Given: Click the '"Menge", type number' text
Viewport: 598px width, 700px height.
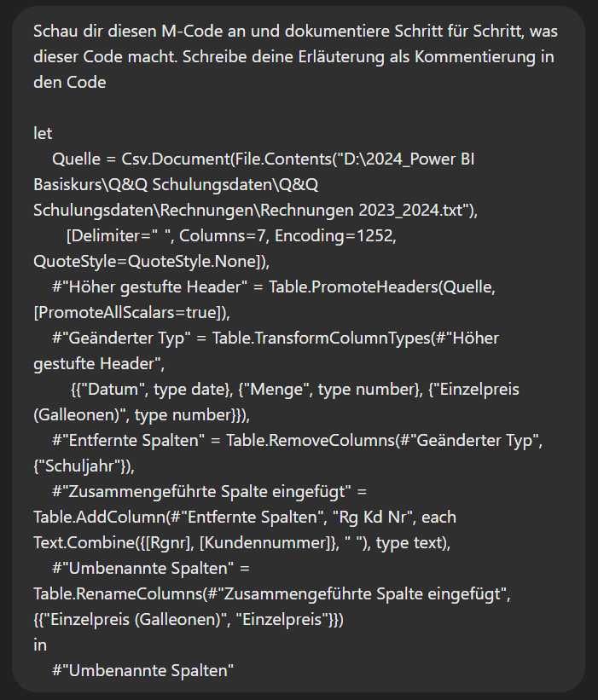Looking at the screenshot, I should coord(328,390).
